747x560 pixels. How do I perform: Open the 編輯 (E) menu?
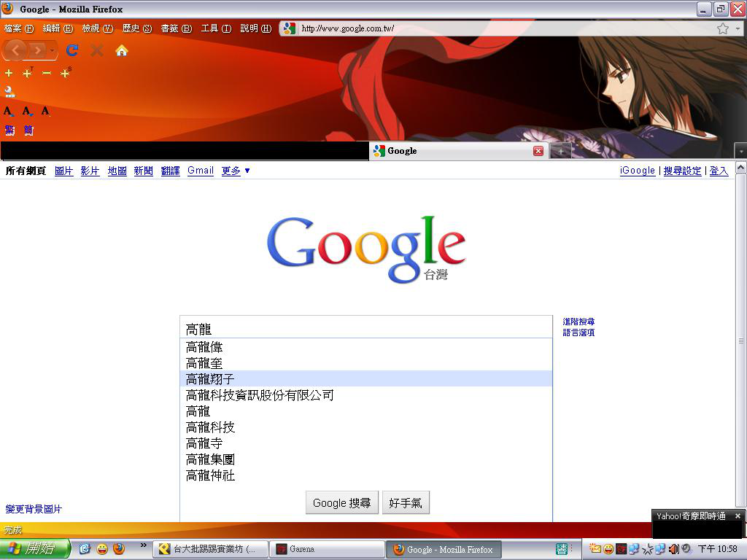pyautogui.click(x=58, y=28)
